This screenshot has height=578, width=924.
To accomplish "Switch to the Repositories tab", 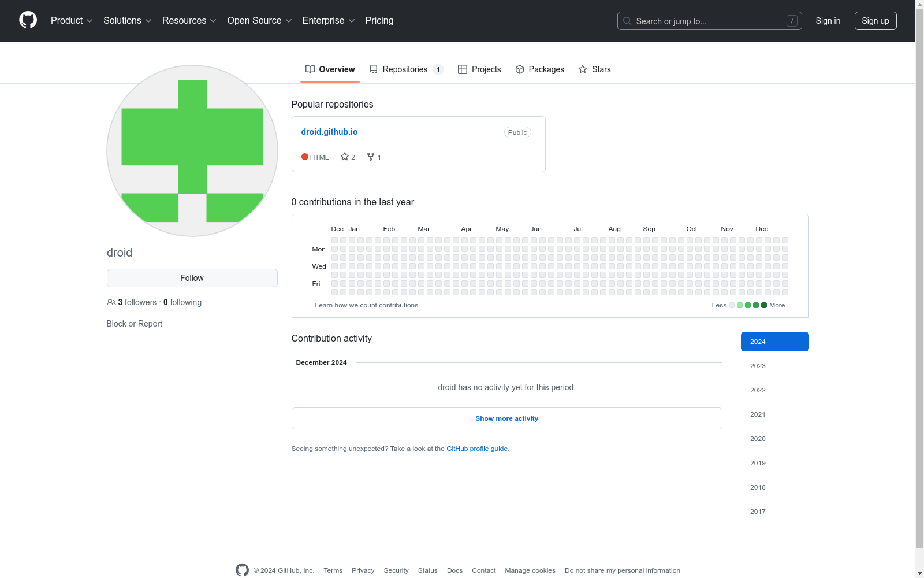I will coord(407,69).
